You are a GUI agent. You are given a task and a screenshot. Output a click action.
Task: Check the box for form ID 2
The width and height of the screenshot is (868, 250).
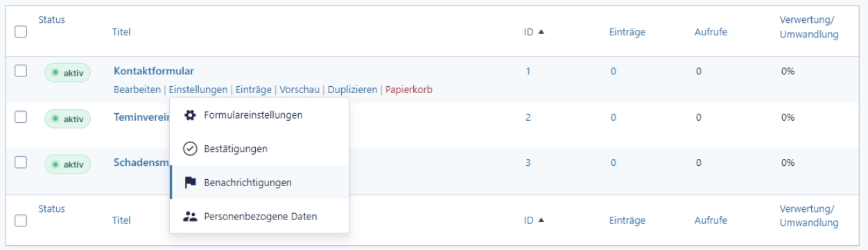click(21, 117)
